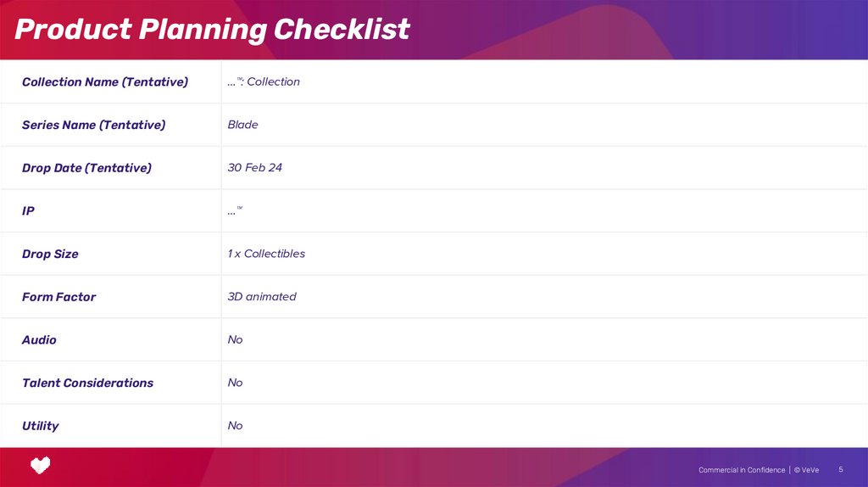
Task: Click the 3D animated value
Action: tap(262, 297)
